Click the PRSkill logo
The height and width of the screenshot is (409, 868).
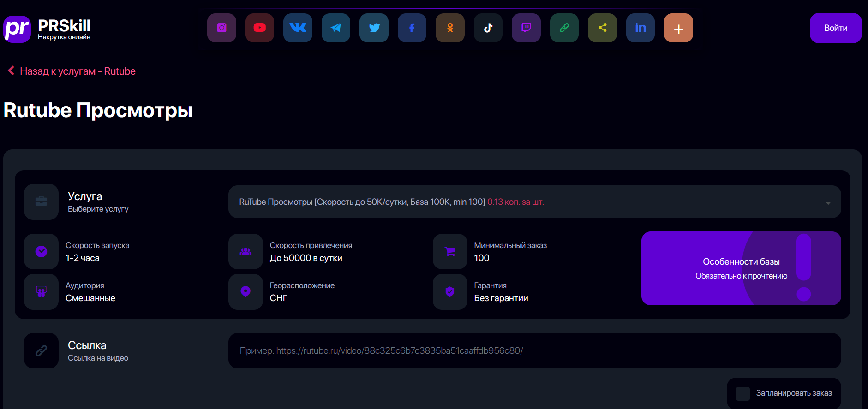click(x=47, y=29)
